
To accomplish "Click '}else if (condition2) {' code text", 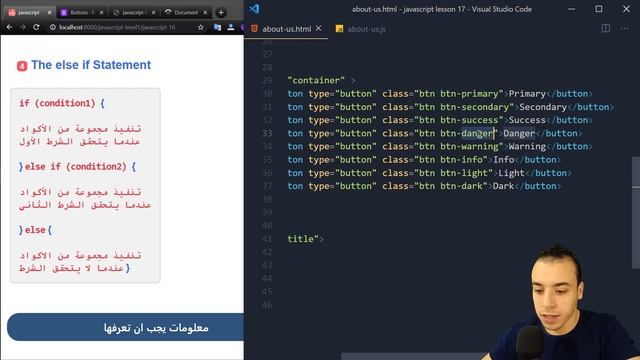I will [77, 167].
